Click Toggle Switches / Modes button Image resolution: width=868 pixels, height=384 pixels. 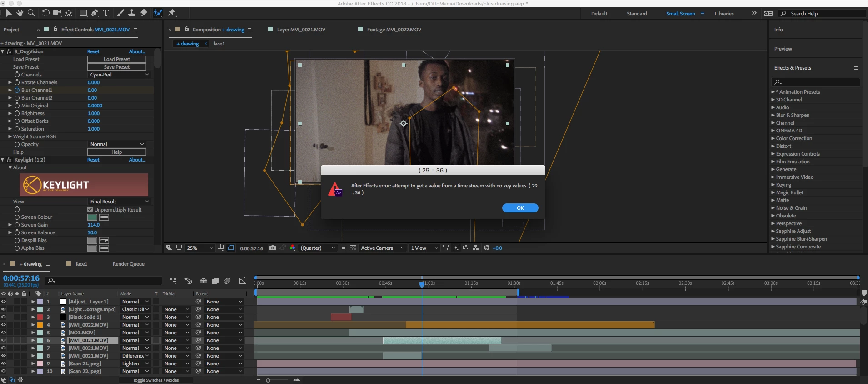click(x=156, y=380)
